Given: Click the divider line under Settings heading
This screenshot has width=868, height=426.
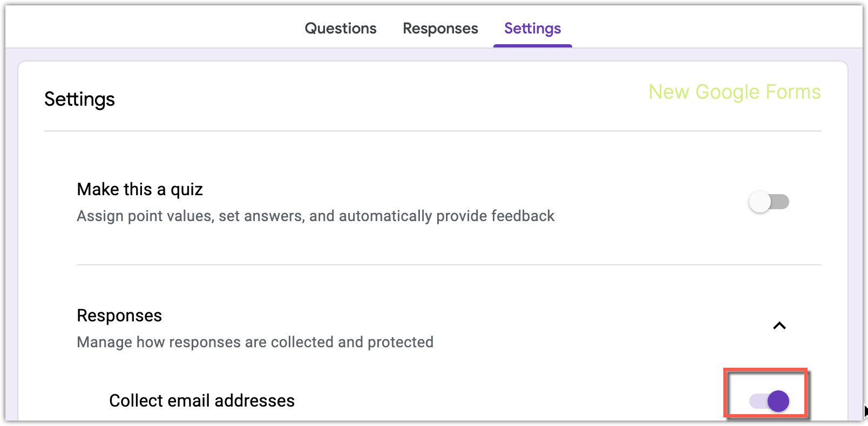Looking at the screenshot, I should coord(433,131).
